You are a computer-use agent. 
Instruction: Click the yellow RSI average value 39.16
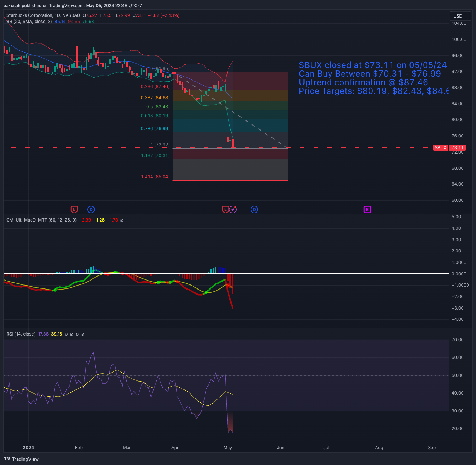pos(56,334)
